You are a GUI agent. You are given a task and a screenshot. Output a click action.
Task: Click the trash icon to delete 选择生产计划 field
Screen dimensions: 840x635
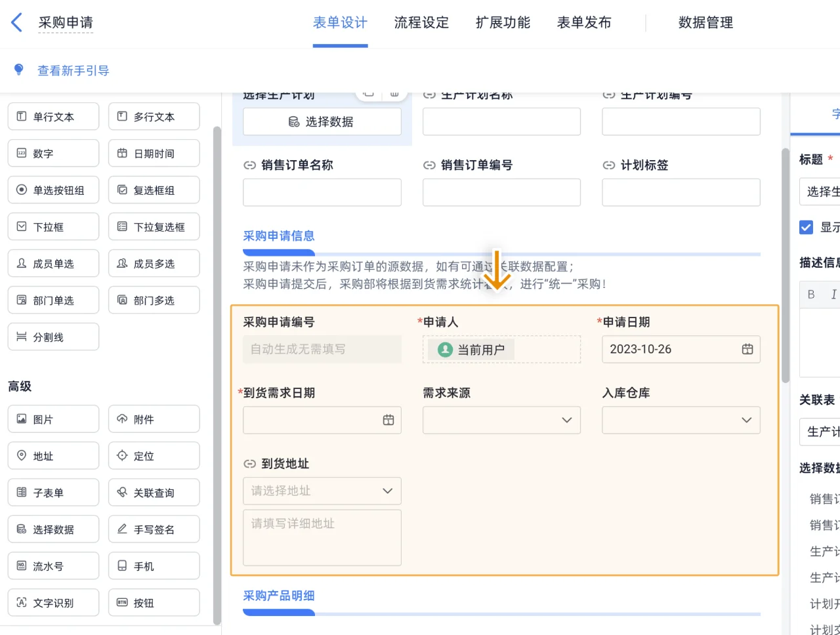pyautogui.click(x=394, y=93)
